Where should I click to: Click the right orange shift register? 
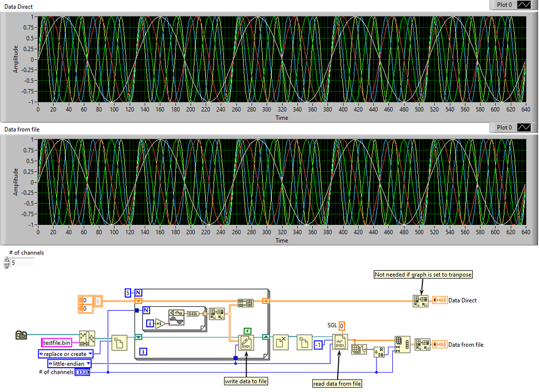[x=266, y=301]
